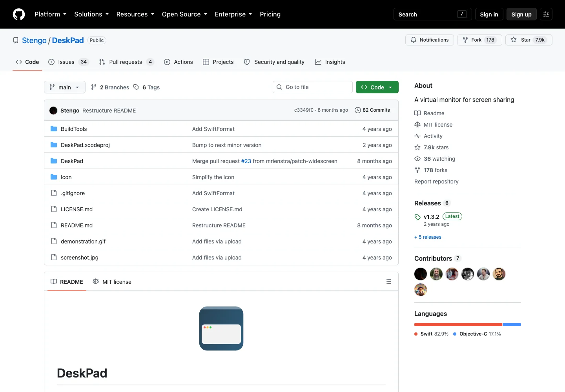The width and height of the screenshot is (565, 392).
Task: Open the Swift 82.9% language link
Action: (431, 334)
